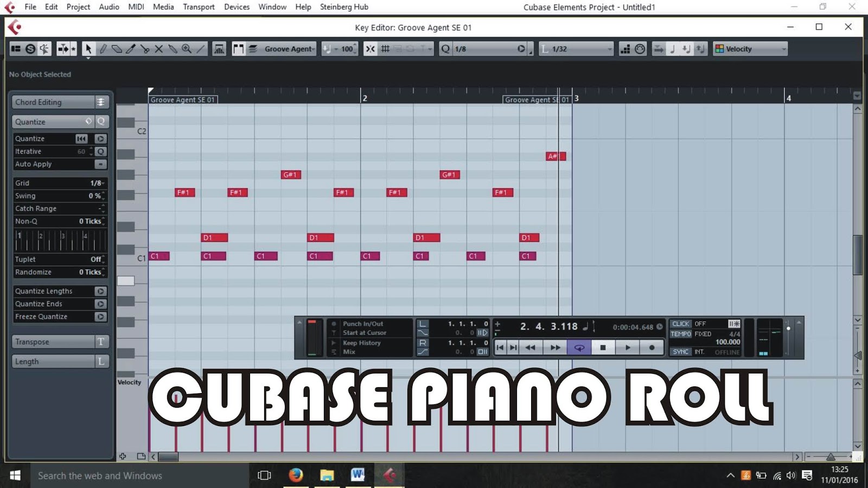The image size is (868, 488).
Task: Open the Steinberg Hub menu
Action: (344, 7)
